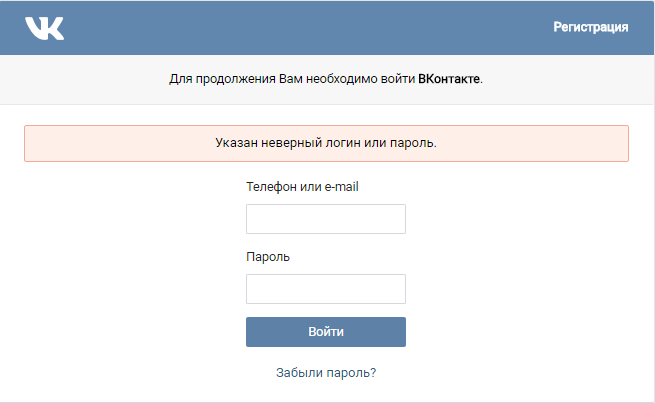Focus the Телефон или e-mail input field
The width and height of the screenshot is (655, 403).
[325, 219]
